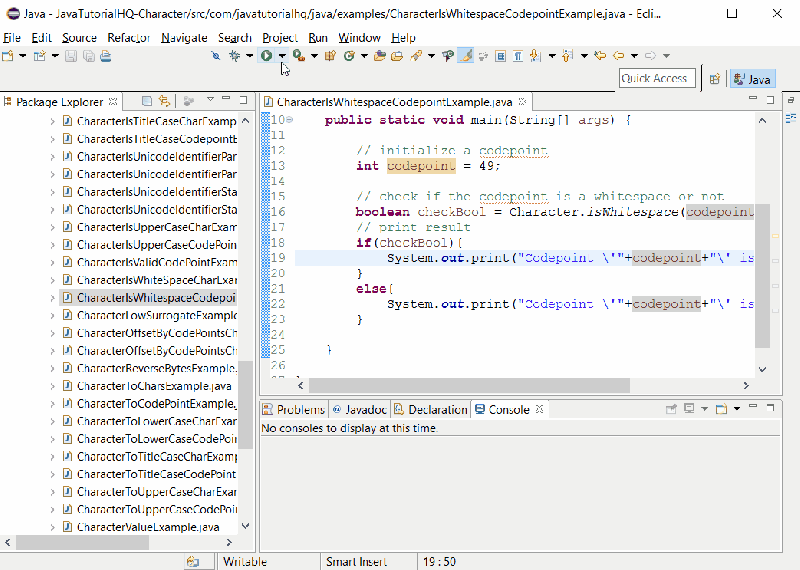The height and width of the screenshot is (570, 800).
Task: Open the File menu
Action: 12,38
